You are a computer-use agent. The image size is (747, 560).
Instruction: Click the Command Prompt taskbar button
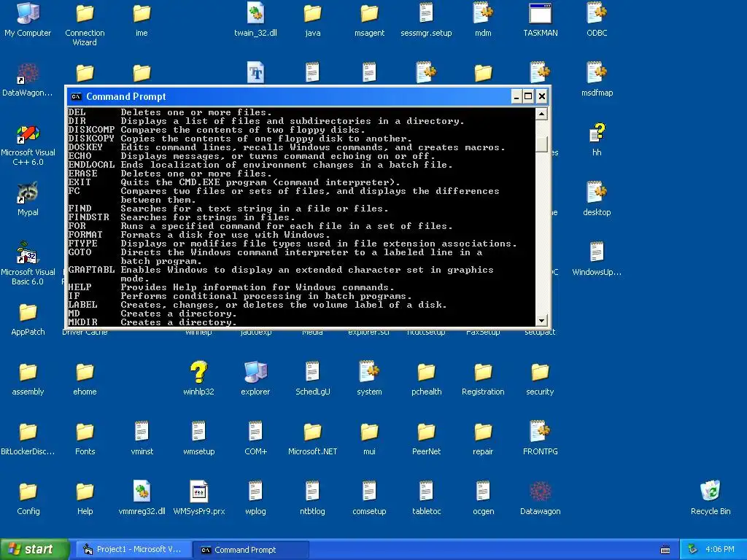coord(251,550)
